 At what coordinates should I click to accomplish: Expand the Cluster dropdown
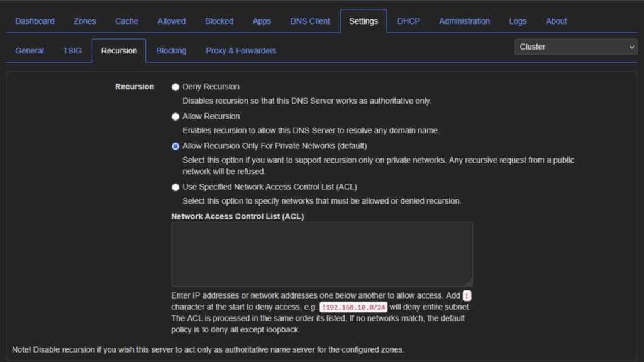coord(576,47)
